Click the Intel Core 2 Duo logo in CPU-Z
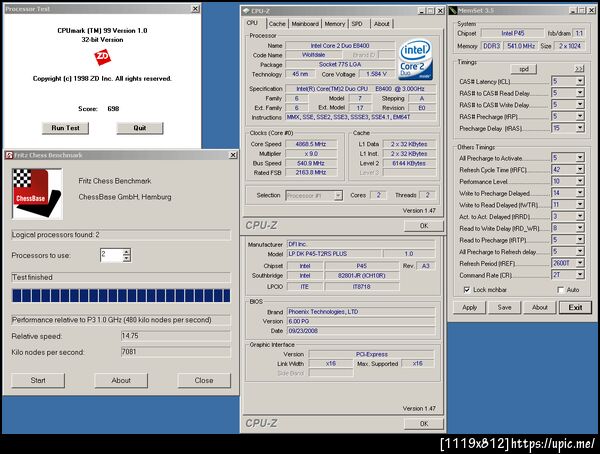The width and height of the screenshot is (600, 454). [x=416, y=60]
